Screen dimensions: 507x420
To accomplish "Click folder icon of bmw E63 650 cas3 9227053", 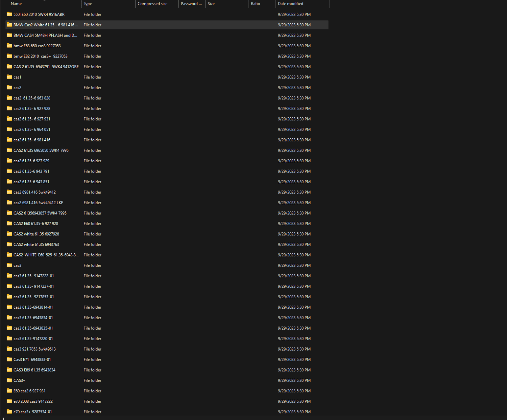I will (9, 46).
